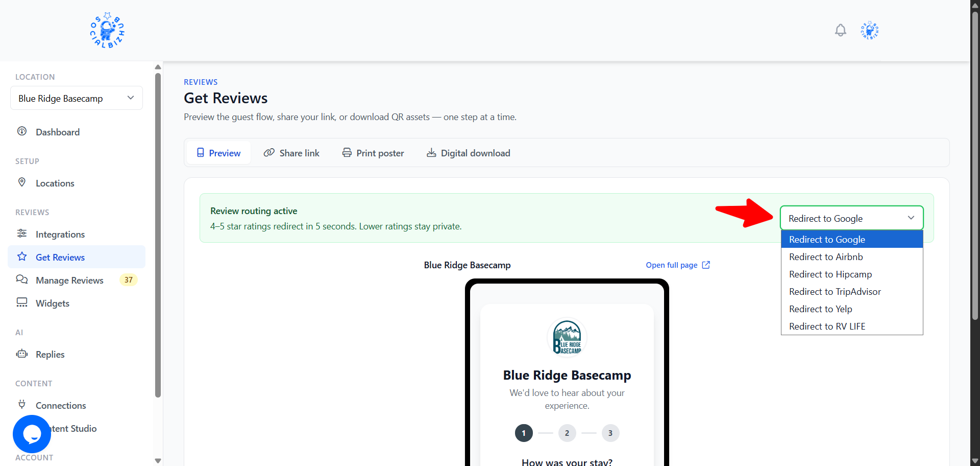
Task: Switch to the Preview tab
Action: [218, 153]
